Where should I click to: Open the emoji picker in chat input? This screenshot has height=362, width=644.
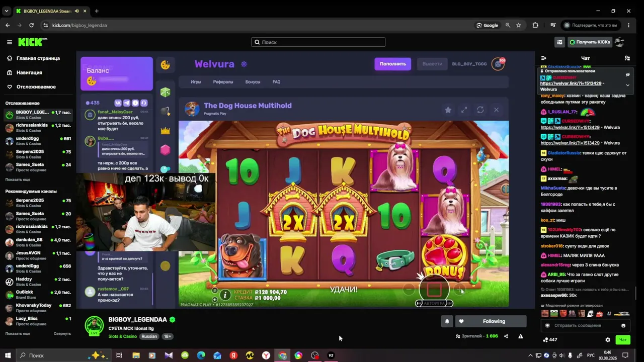pos(623,325)
